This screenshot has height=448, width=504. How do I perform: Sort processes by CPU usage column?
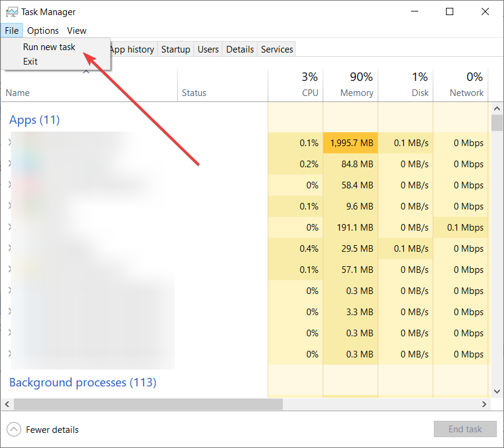tap(296, 85)
